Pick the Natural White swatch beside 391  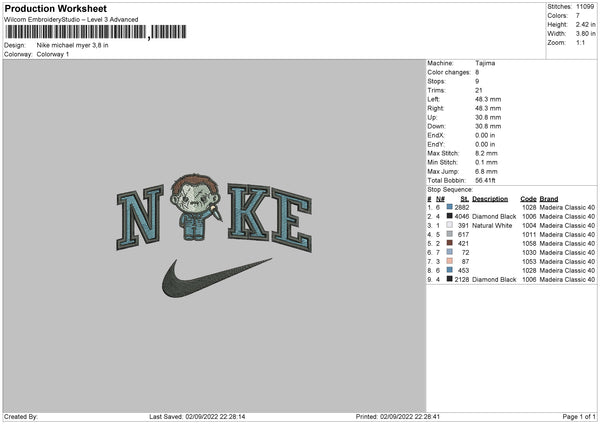click(x=450, y=225)
